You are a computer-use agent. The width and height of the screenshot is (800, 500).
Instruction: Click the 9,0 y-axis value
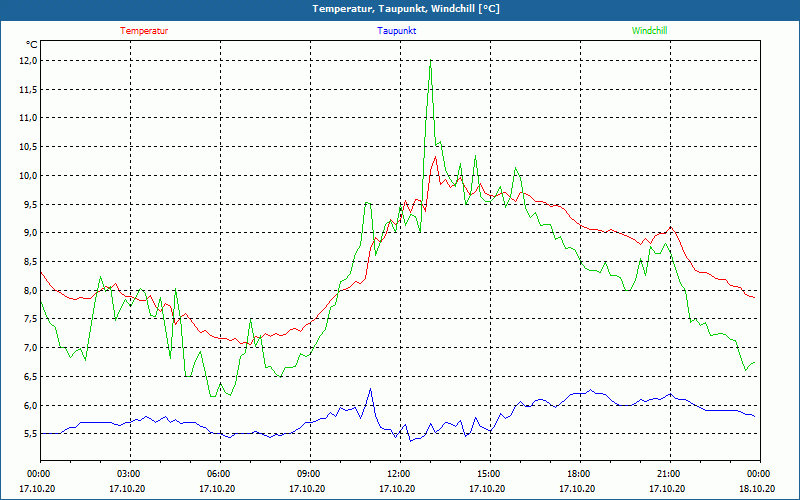31,233
